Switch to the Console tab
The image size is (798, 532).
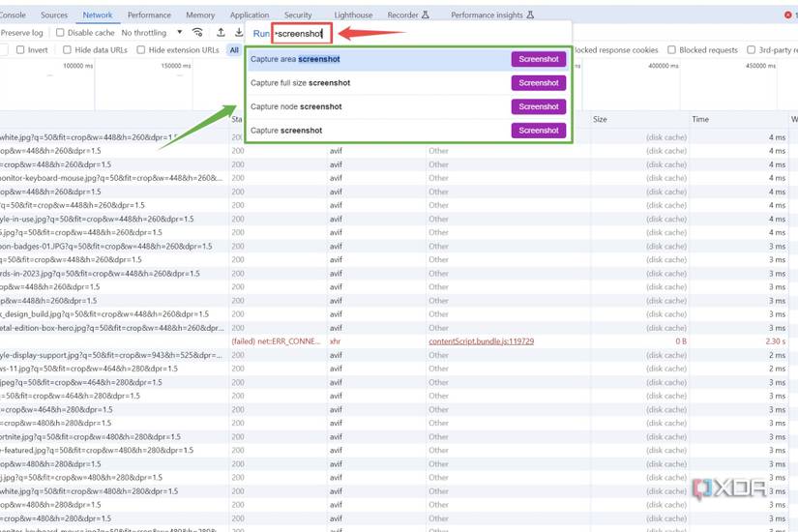[13, 15]
